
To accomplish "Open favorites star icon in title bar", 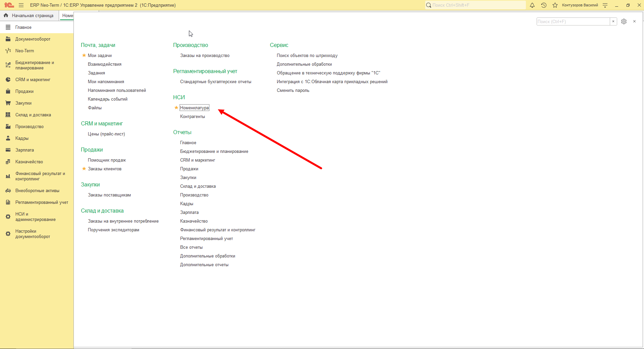I will (555, 5).
